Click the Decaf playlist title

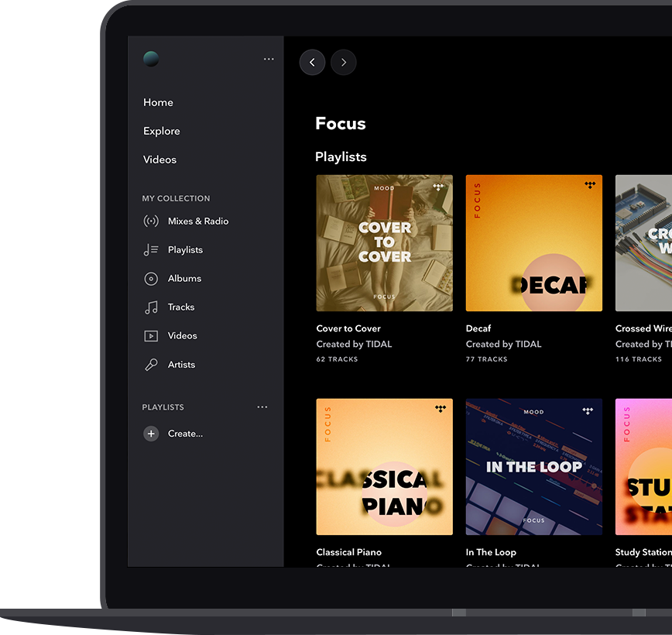coord(478,328)
